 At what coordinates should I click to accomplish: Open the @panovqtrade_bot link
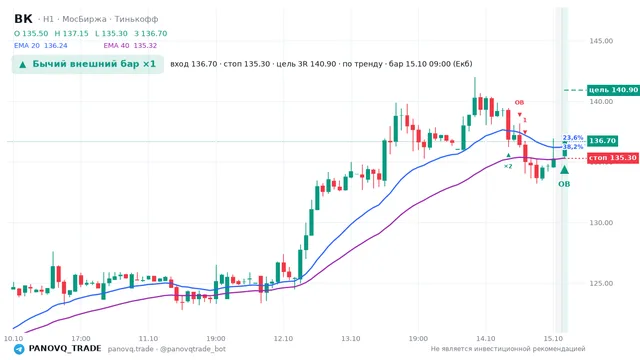click(x=193, y=349)
